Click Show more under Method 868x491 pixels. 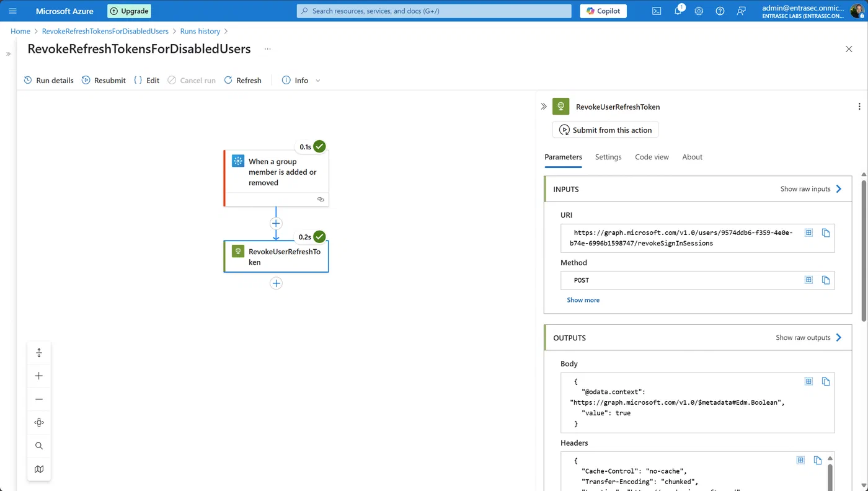(583, 300)
